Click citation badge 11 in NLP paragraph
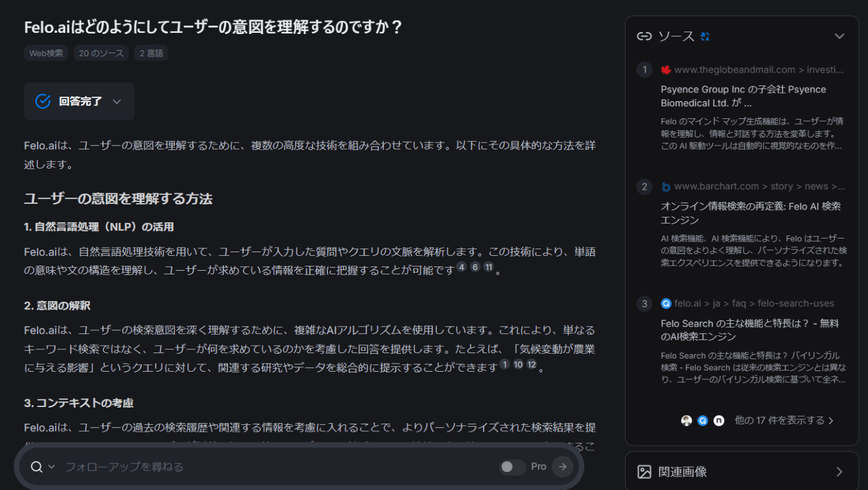The image size is (868, 490). click(489, 267)
